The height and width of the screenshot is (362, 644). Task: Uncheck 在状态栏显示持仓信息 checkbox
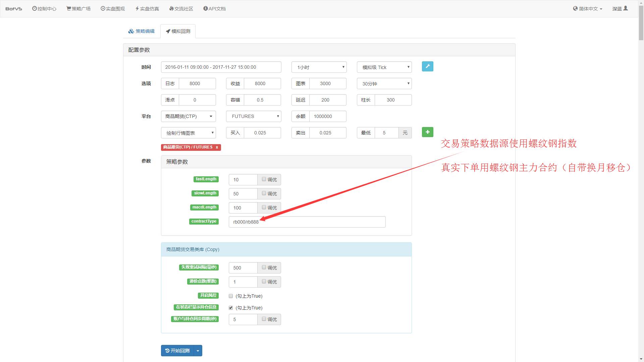(x=231, y=308)
